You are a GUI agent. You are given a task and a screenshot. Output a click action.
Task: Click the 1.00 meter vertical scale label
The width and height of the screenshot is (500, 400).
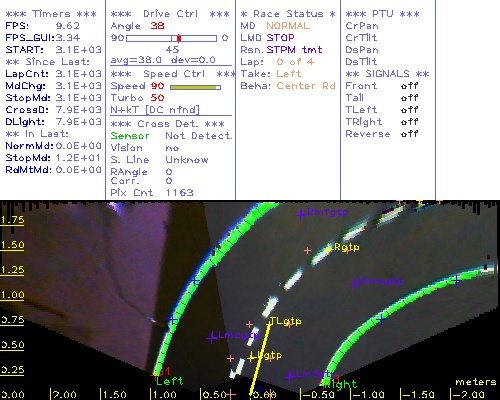pos(12,295)
